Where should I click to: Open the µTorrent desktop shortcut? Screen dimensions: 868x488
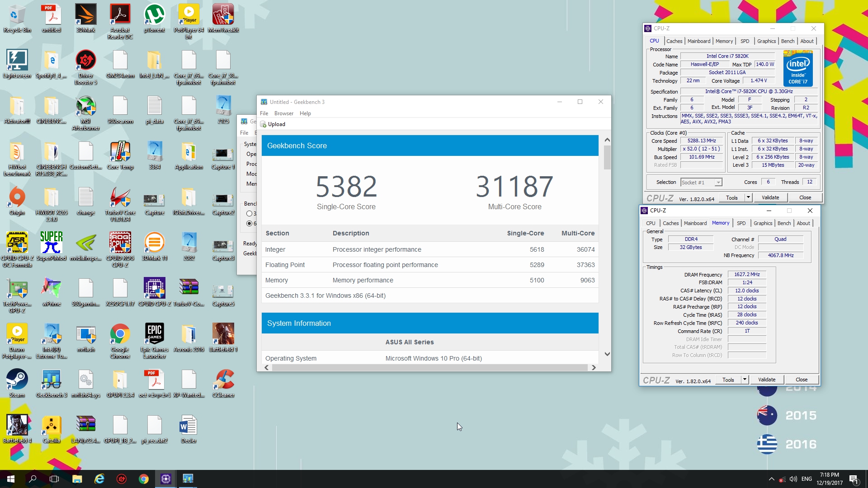click(154, 19)
